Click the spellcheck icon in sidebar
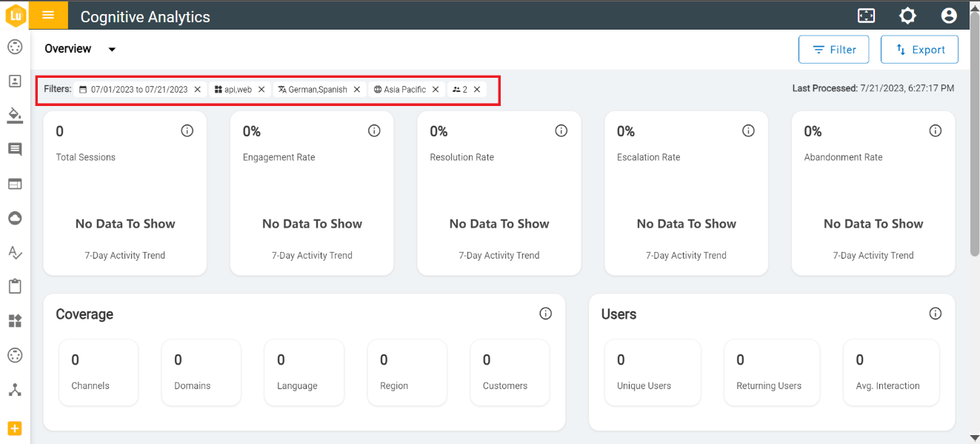 (15, 252)
